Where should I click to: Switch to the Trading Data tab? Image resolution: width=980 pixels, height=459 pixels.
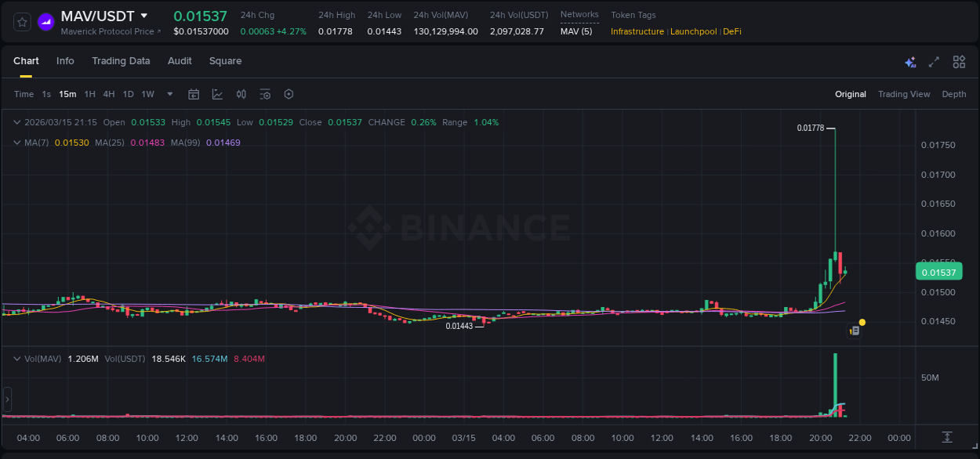(121, 61)
